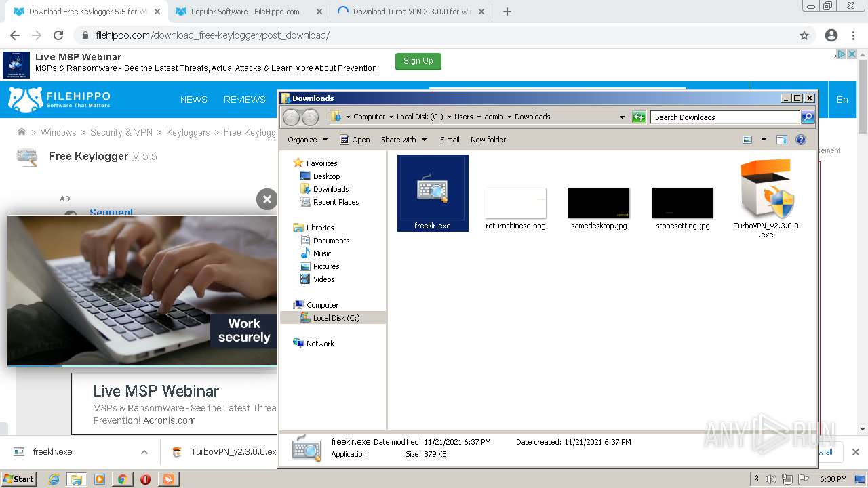
Task: Open NEWS on FileHippo navbar
Action: (194, 100)
